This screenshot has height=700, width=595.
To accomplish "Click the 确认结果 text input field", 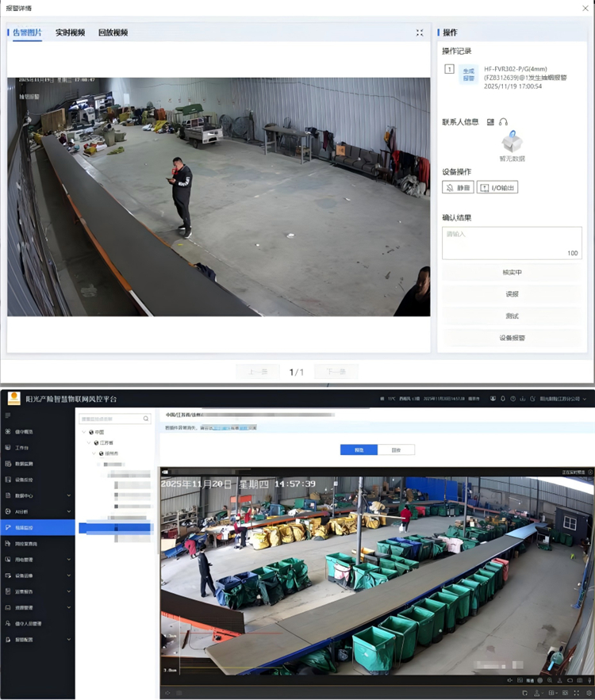I will point(512,241).
